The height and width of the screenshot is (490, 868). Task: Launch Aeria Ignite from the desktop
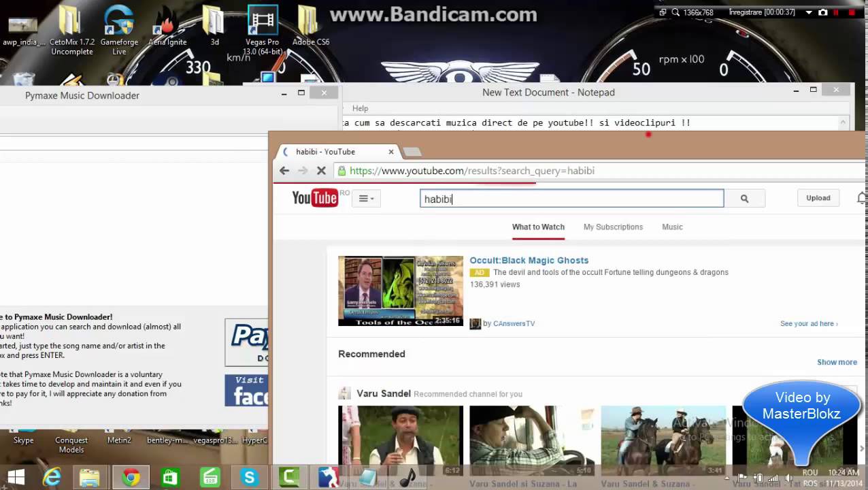[167, 27]
